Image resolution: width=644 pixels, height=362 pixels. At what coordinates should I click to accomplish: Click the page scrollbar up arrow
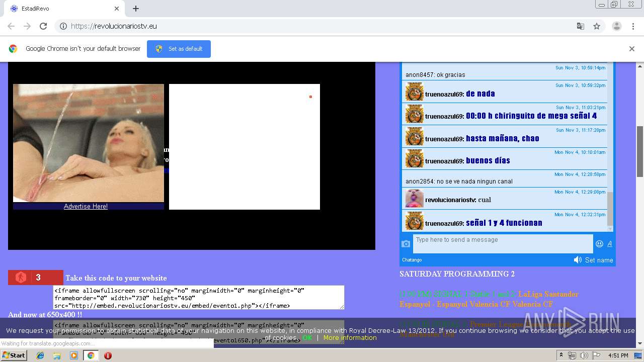(640, 66)
